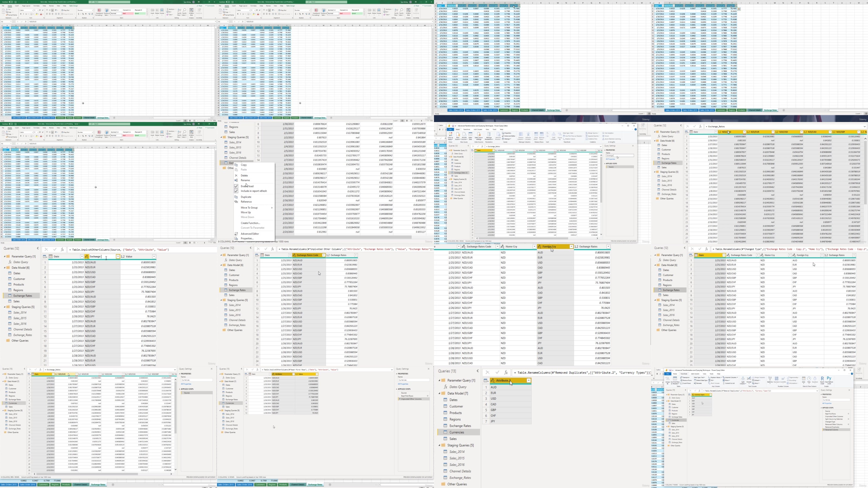
Task: Click Text Analytics in AI Insights group
Action: pyautogui.click(x=608, y=133)
